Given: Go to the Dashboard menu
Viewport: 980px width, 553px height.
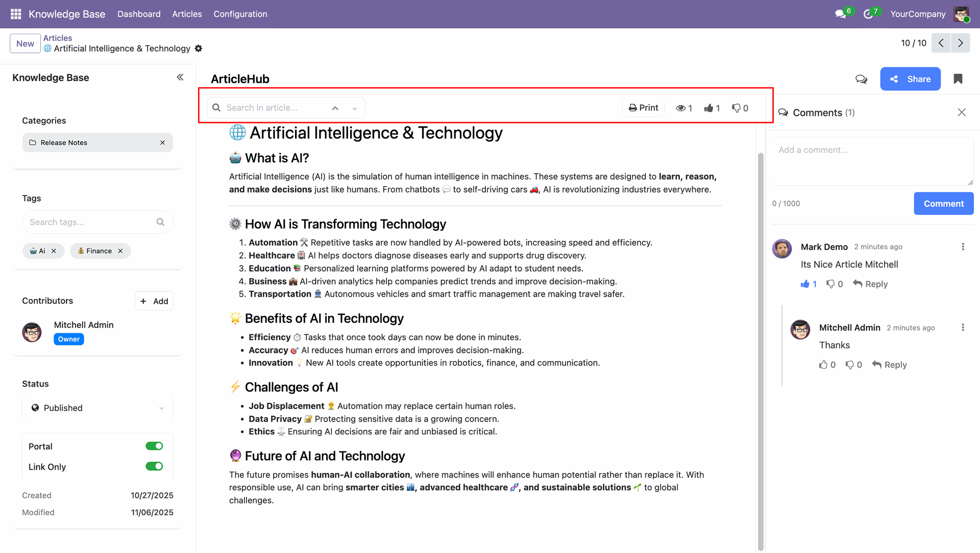Looking at the screenshot, I should point(139,14).
